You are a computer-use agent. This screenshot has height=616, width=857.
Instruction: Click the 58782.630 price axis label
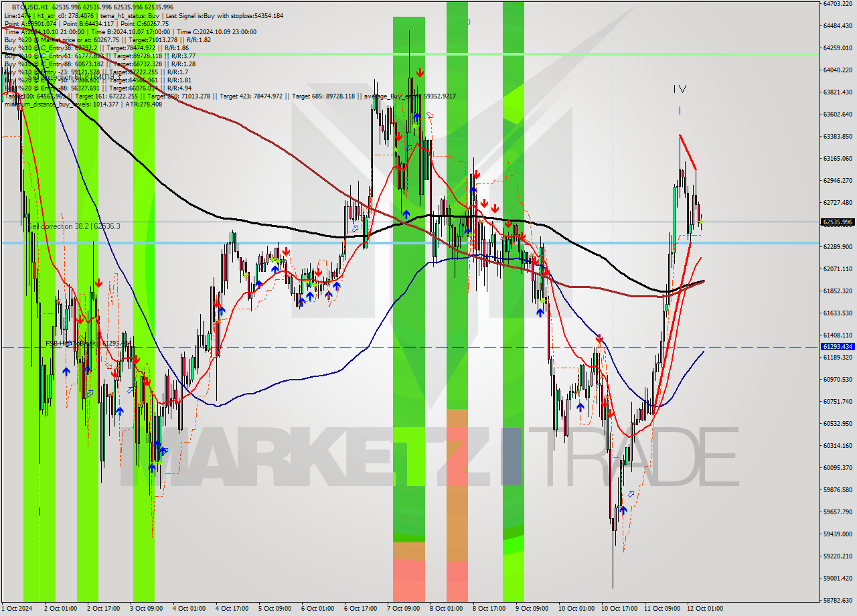(x=837, y=601)
